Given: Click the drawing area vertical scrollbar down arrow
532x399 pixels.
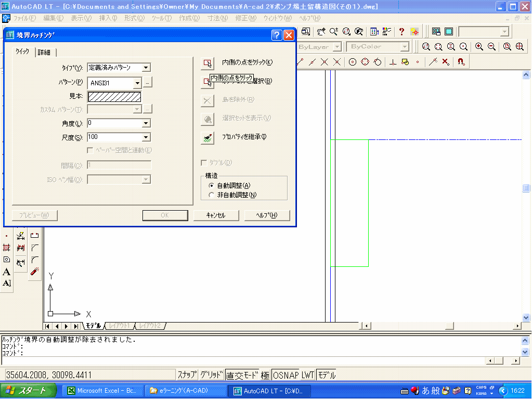Looking at the screenshot, I should (x=526, y=317).
